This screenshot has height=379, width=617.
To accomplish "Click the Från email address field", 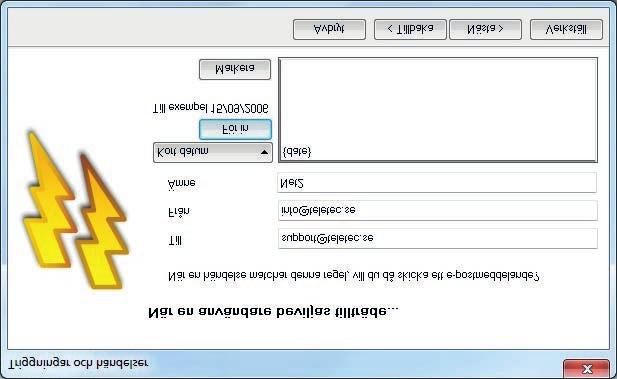I will 438,211.
